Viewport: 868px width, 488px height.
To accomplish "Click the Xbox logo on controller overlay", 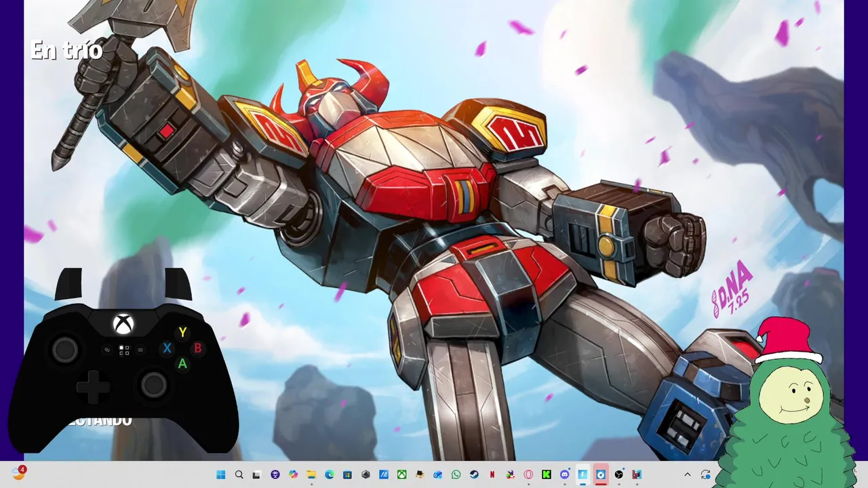I will click(123, 325).
